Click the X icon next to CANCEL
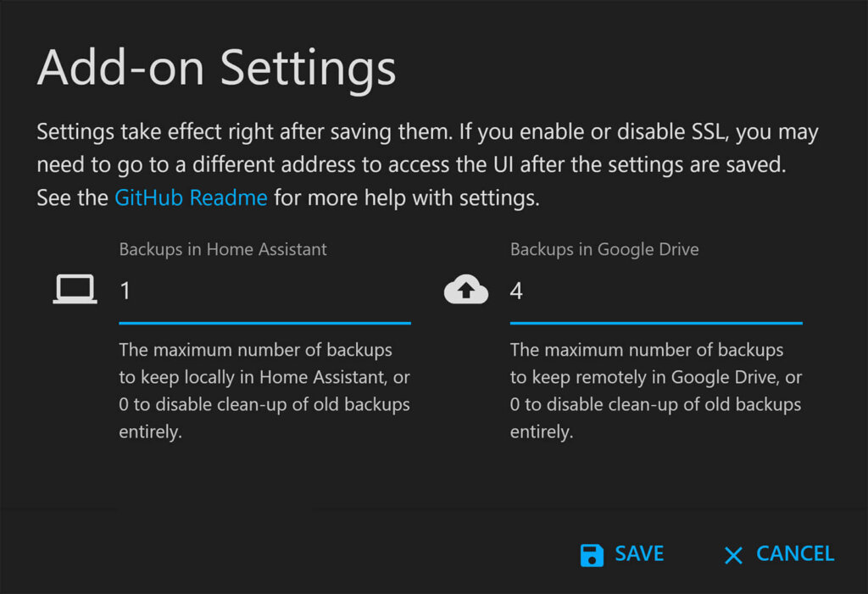 (x=732, y=555)
